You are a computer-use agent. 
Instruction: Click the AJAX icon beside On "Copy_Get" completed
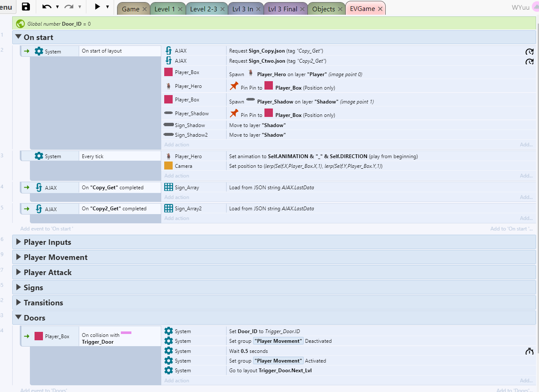point(39,188)
